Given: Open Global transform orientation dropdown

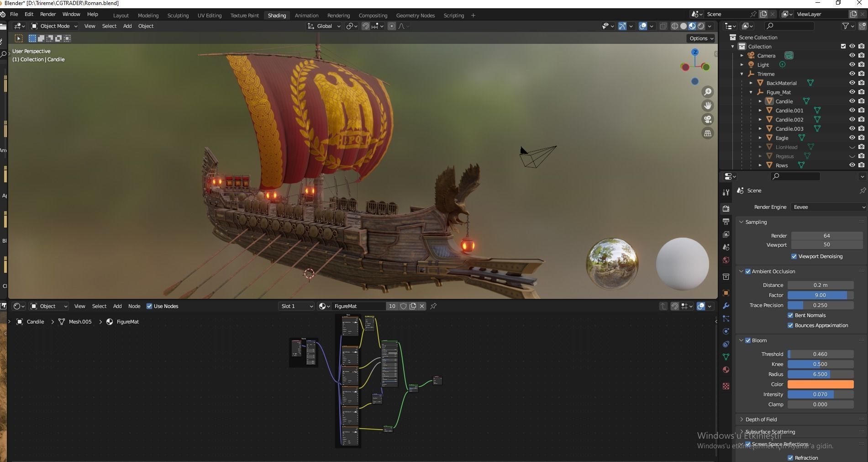Looking at the screenshot, I should [324, 26].
